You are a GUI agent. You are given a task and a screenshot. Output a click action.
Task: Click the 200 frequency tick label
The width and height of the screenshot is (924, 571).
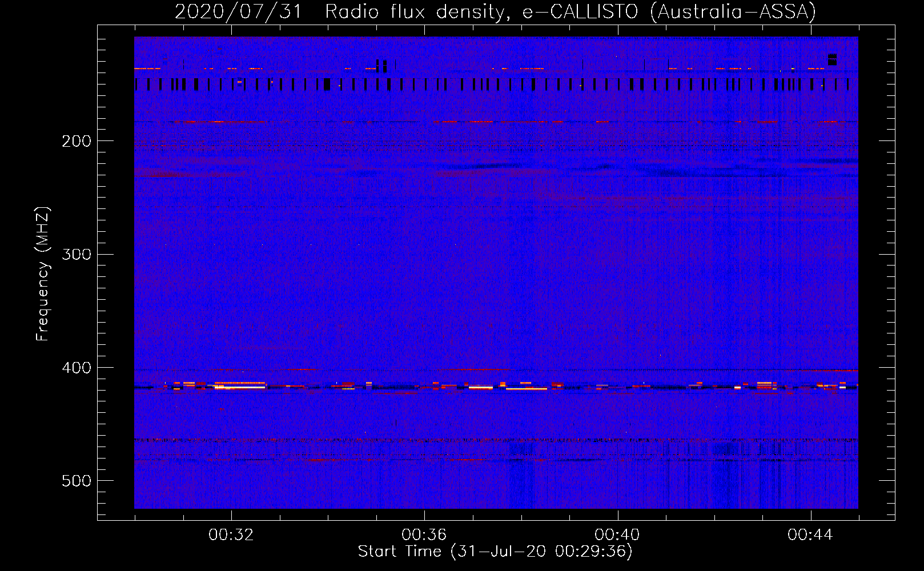pos(77,141)
